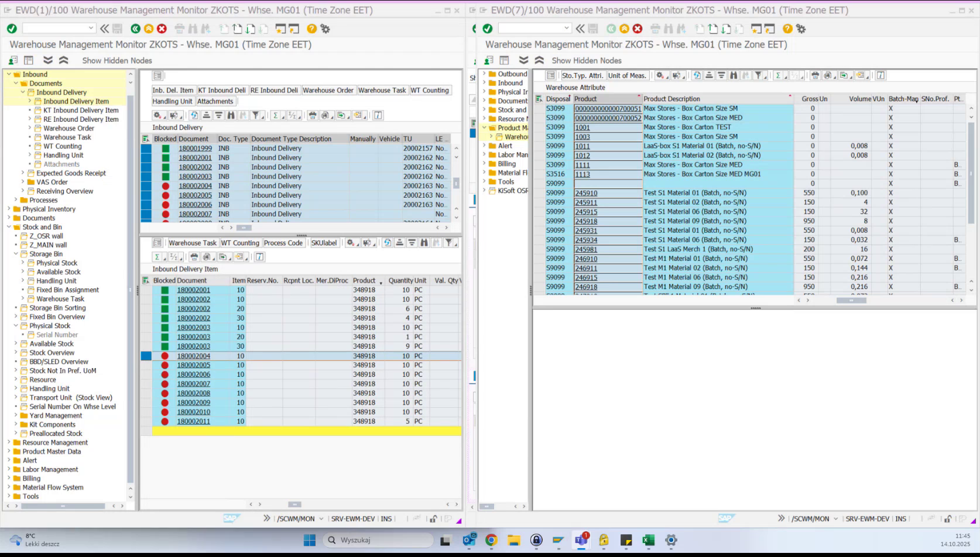The width and height of the screenshot is (980, 557).
Task: Click the red Cancel icon in the SAP toolbar
Action: [161, 27]
